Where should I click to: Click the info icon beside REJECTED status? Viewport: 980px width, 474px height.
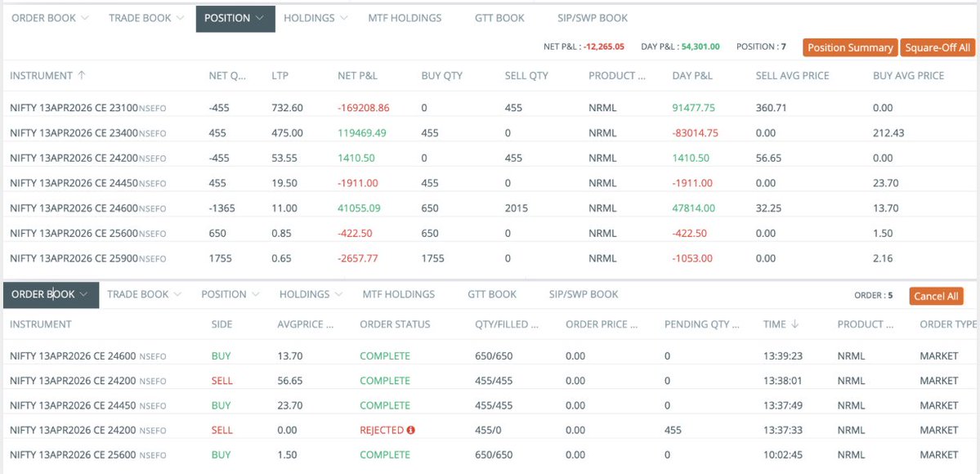411,430
